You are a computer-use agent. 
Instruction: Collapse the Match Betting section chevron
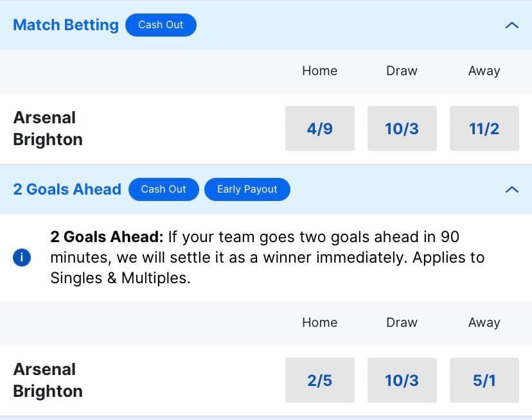pos(512,25)
